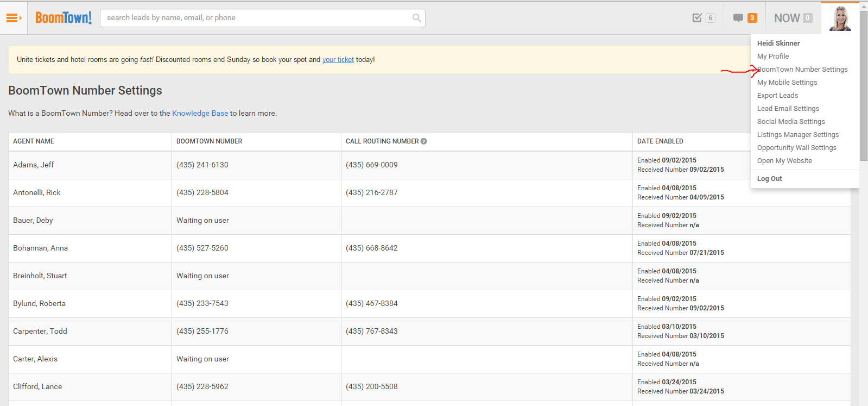The height and width of the screenshot is (406, 868).
Task: Click the BoomTown! logo
Action: click(x=64, y=18)
